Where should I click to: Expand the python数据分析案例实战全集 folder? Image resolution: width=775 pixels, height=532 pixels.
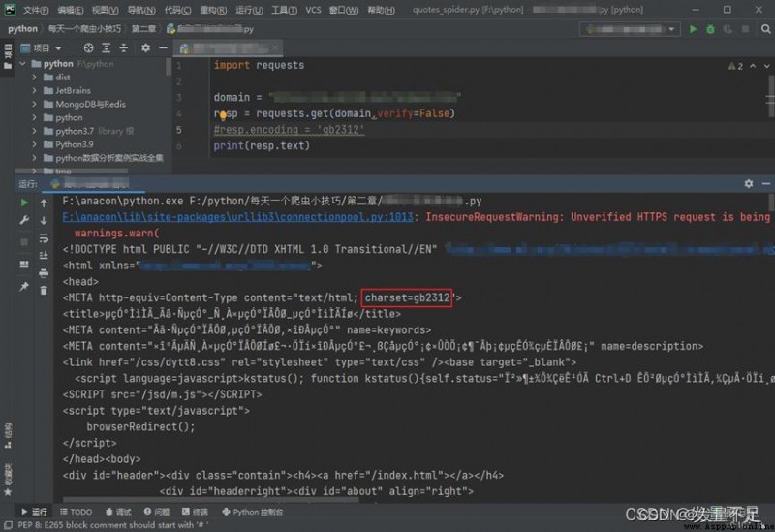(x=34, y=158)
